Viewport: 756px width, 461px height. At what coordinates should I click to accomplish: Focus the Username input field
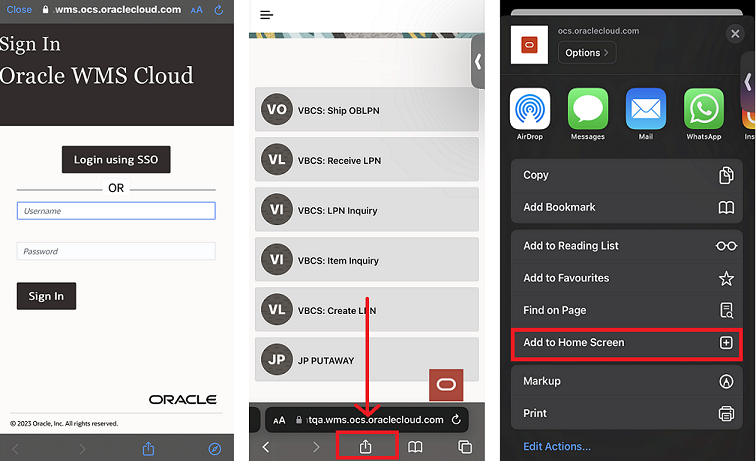click(116, 211)
